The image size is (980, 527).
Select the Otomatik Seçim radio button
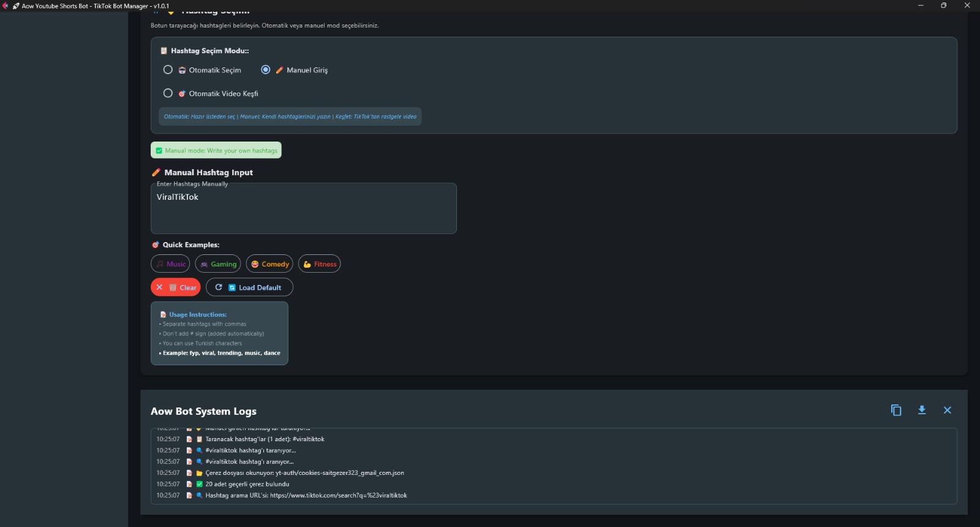[168, 70]
